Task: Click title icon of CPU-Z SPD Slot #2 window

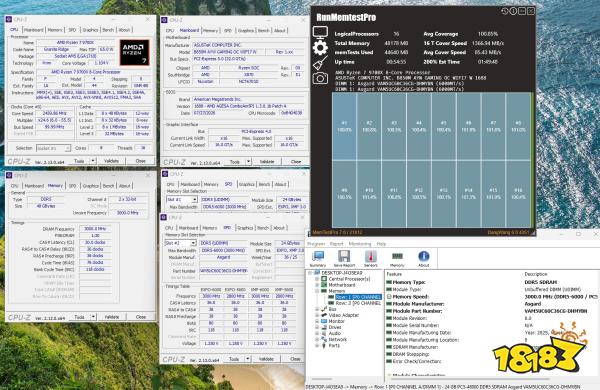Action: click(x=165, y=217)
